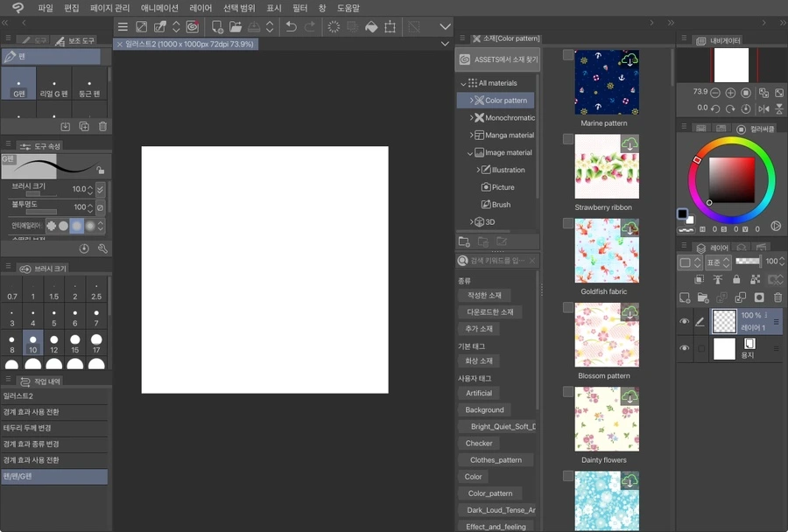Hide 용지 paper layer eye icon
This screenshot has height=532, width=788.
[685, 348]
